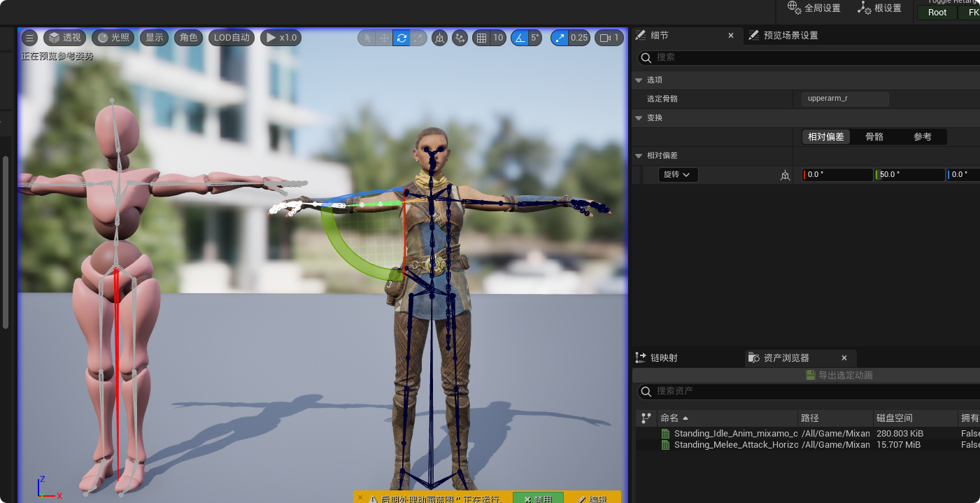The height and width of the screenshot is (503, 980).
Task: Switch the viewport coordinate space icon
Action: (439, 38)
